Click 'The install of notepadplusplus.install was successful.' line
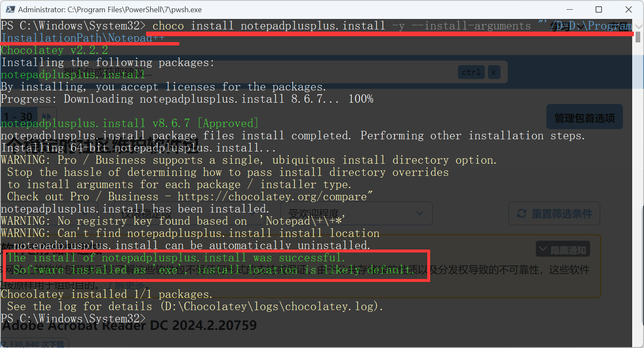The width and height of the screenshot is (644, 348). pyautogui.click(x=176, y=258)
